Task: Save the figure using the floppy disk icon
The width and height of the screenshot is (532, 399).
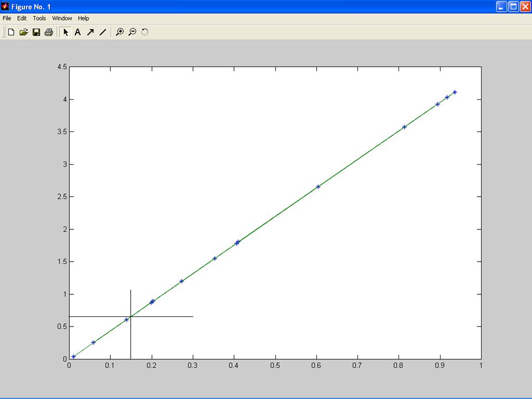Action: [x=37, y=32]
